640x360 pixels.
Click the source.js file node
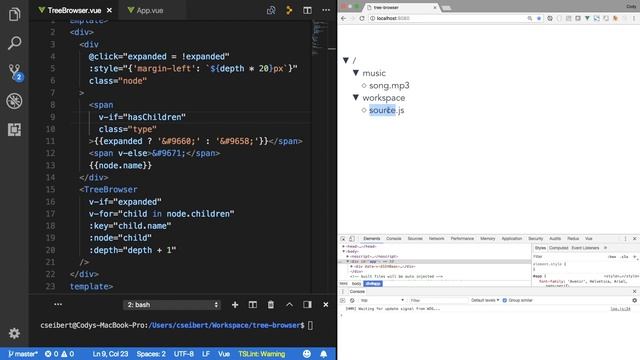click(x=387, y=110)
